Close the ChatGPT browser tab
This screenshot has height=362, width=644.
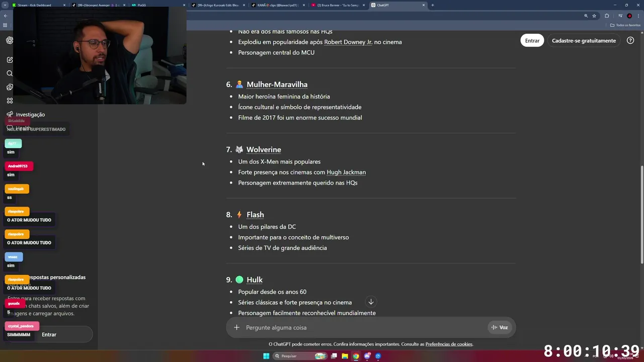pyautogui.click(x=424, y=5)
